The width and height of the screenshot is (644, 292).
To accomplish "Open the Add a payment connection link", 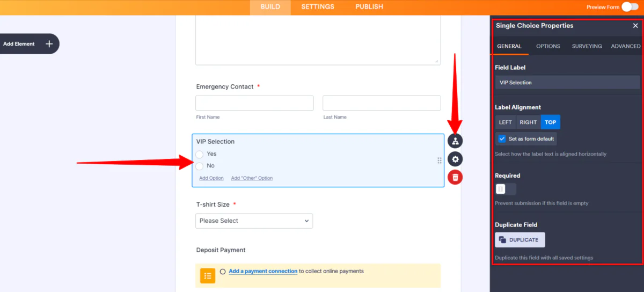I will [x=263, y=271].
